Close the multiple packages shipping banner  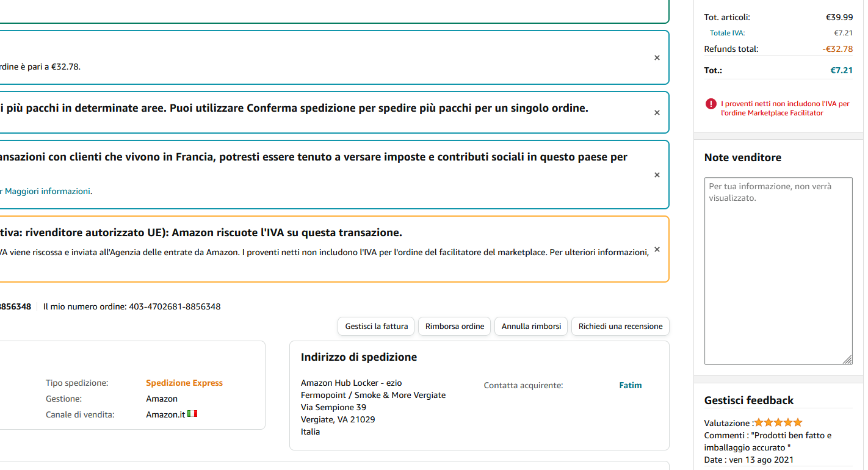click(657, 113)
